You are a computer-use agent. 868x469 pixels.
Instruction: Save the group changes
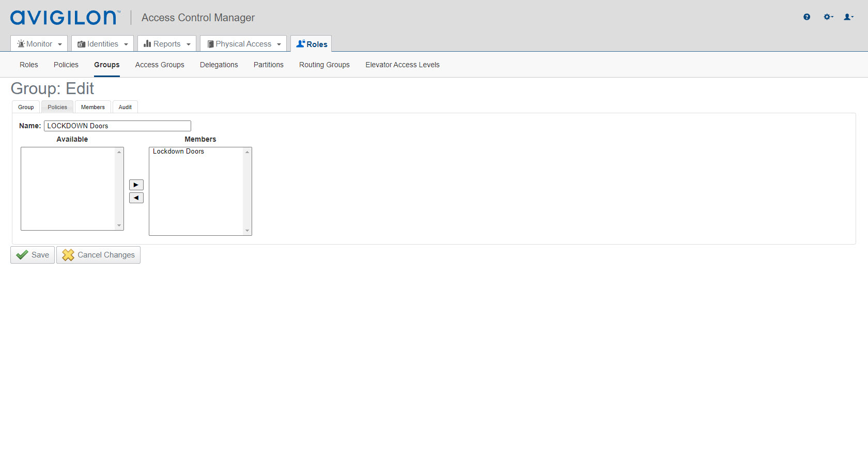(33, 255)
